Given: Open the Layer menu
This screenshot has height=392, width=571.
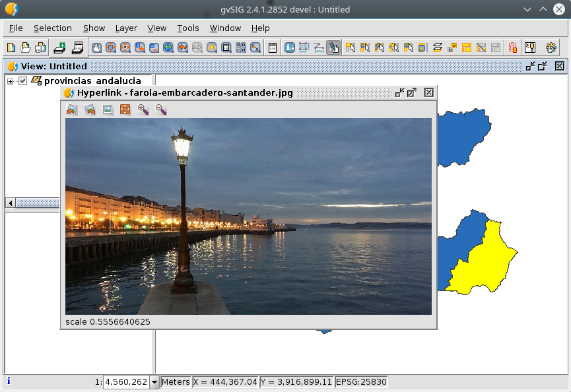Looking at the screenshot, I should coord(125,28).
